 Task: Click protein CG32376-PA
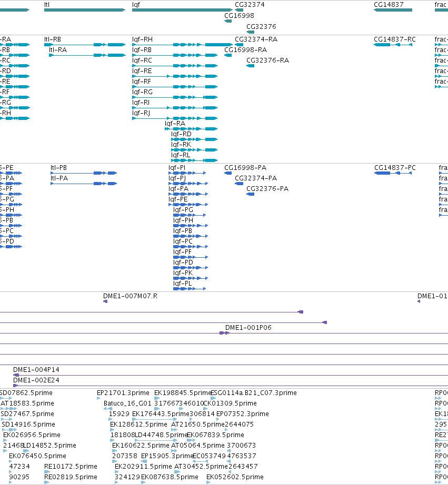click(x=250, y=194)
